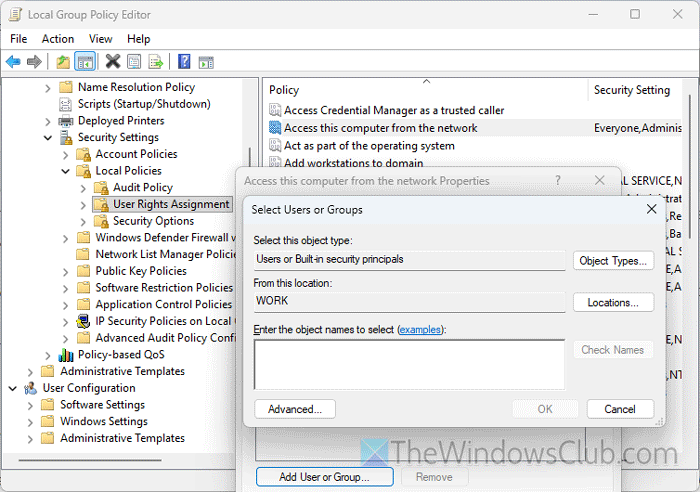Click the Add User or Group... button

325,477
